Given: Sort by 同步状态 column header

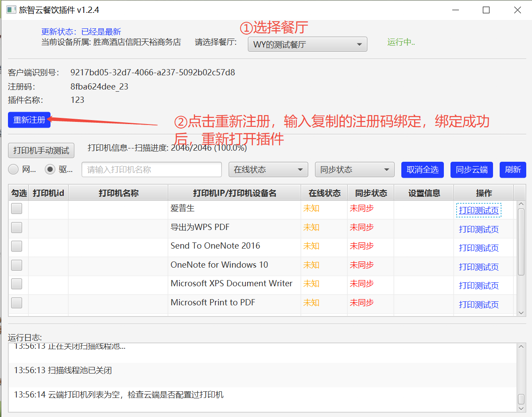Looking at the screenshot, I should (x=371, y=193).
